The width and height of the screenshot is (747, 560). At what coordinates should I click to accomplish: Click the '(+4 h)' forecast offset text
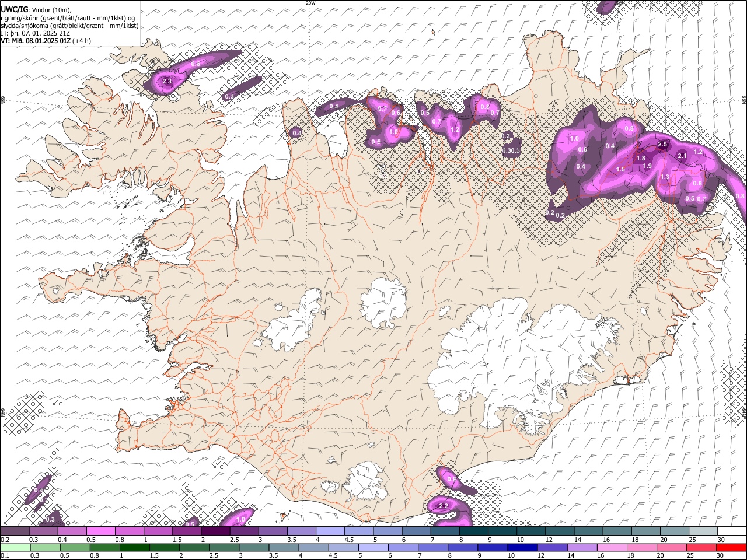point(81,41)
